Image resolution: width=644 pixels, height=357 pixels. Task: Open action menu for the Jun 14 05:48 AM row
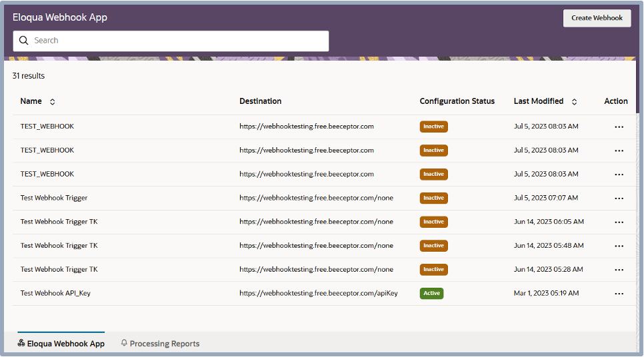pyautogui.click(x=619, y=246)
